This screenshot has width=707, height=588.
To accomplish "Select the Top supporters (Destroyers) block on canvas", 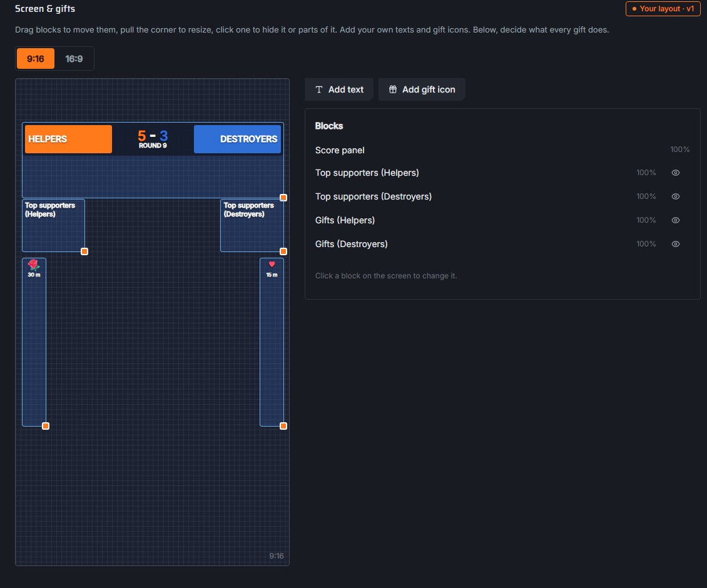I will 252,225.
